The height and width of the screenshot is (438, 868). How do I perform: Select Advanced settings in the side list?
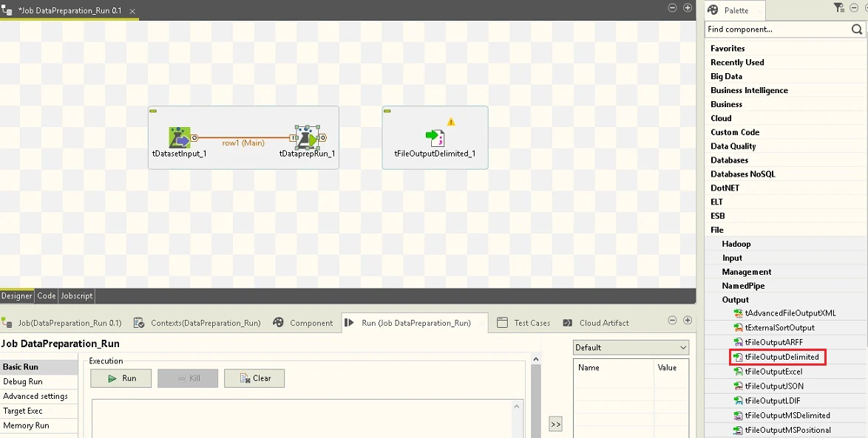tap(35, 396)
